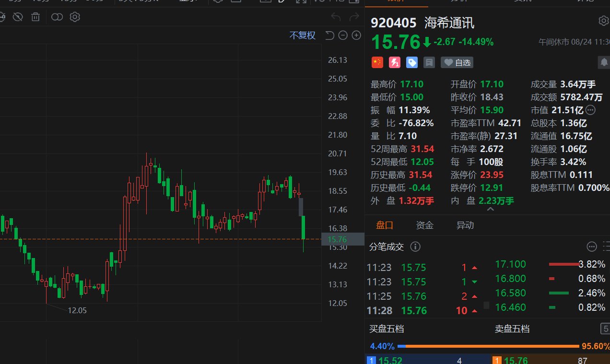Click the 卖盘五档 header
The image size is (610, 364).
click(x=512, y=329)
